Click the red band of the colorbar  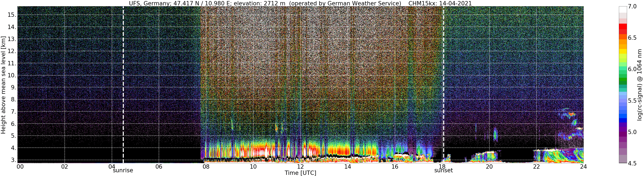[623, 27]
